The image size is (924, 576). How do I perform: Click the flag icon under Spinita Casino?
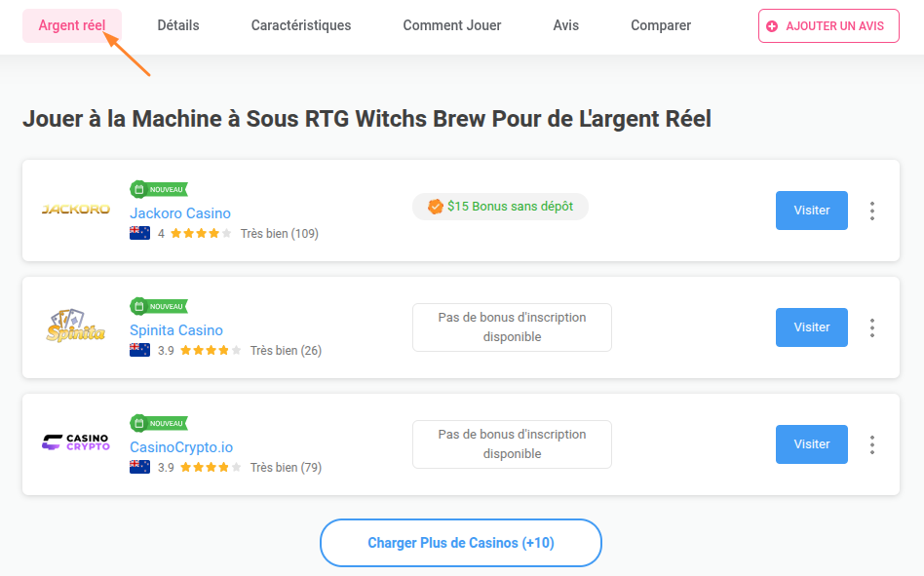tap(139, 350)
